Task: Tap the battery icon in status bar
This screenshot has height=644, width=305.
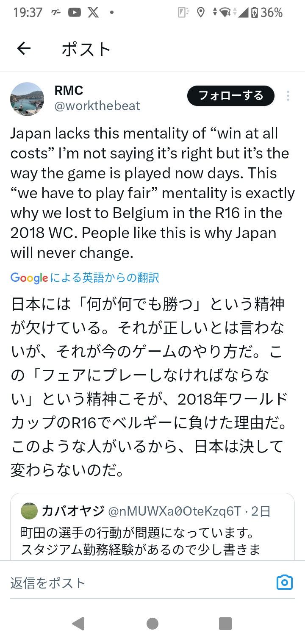Action: [254, 13]
